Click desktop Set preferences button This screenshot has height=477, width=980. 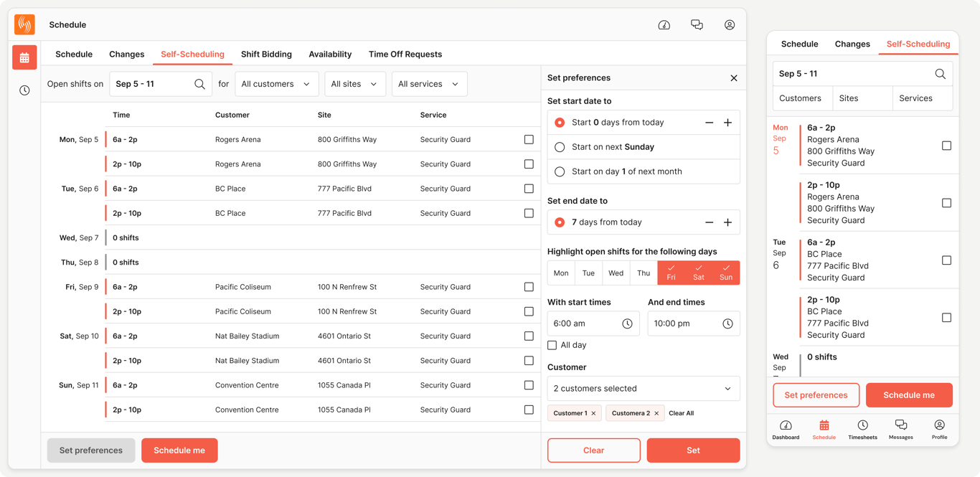click(91, 450)
